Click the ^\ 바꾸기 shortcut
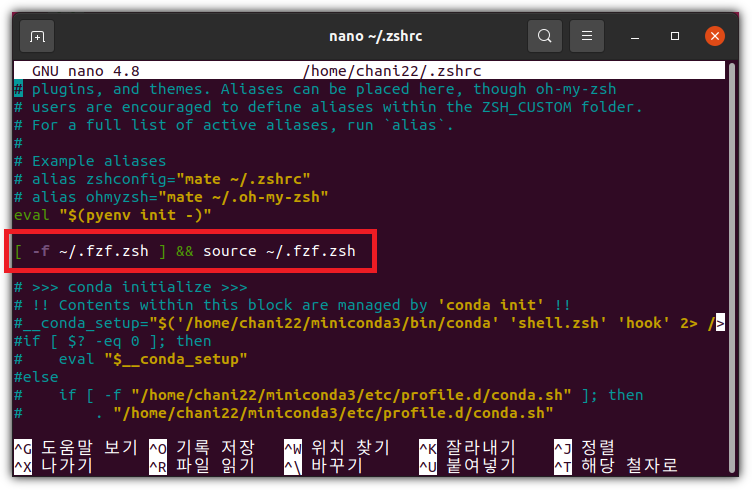Screen dimensions: 752x490 point(323,466)
